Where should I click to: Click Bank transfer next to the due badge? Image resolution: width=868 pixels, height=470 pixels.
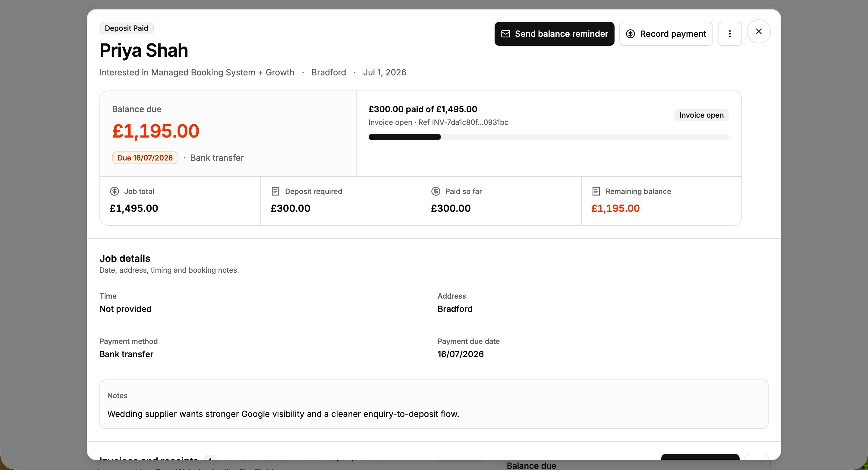(217, 158)
